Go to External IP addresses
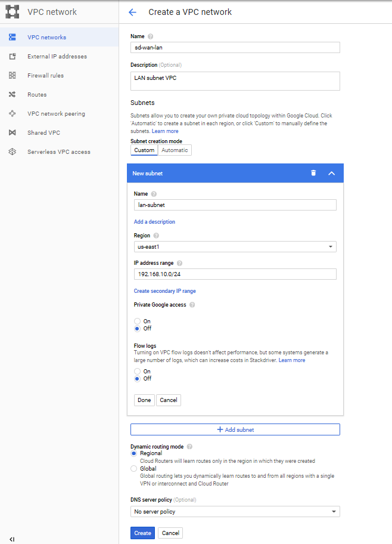Image resolution: width=392 pixels, height=544 pixels. 59,56
